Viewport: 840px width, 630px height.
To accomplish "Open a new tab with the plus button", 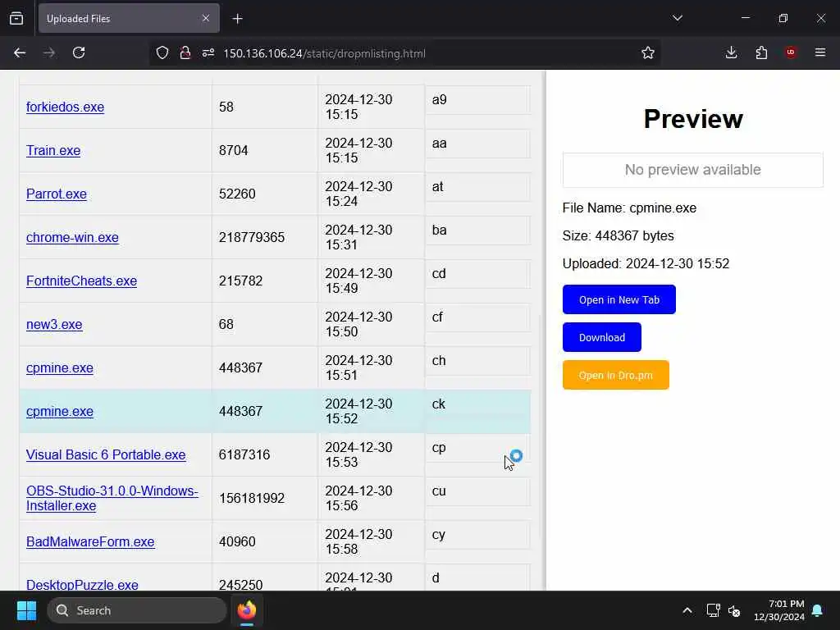I will tap(237, 19).
